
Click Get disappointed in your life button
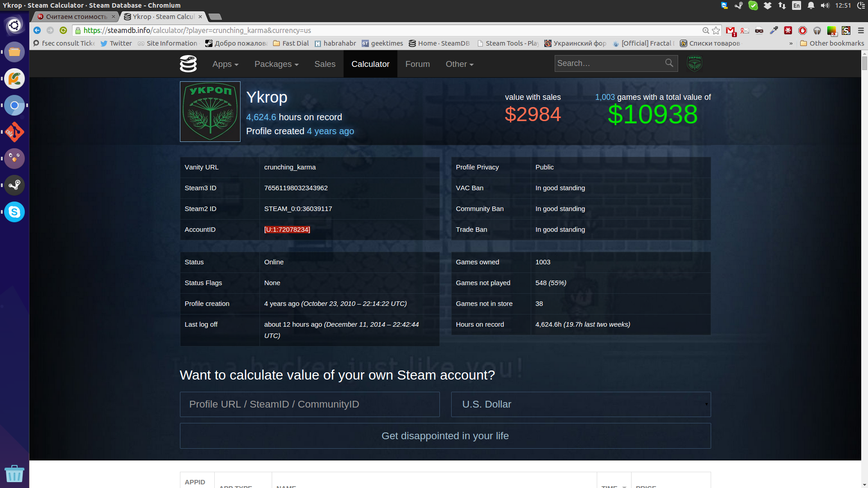coord(445,436)
